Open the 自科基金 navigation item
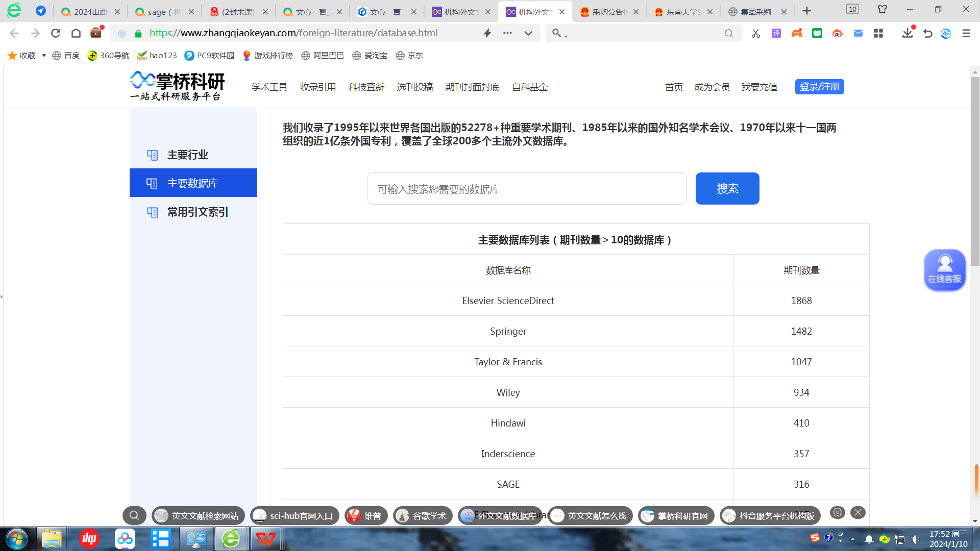Viewport: 980px width, 551px height. 530,87
